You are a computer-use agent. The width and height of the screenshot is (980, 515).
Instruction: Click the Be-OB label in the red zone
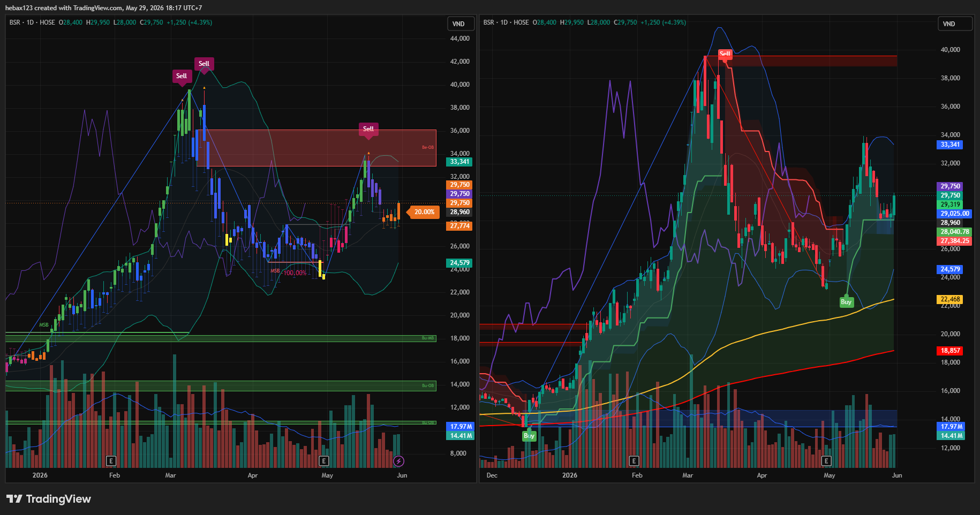(427, 147)
